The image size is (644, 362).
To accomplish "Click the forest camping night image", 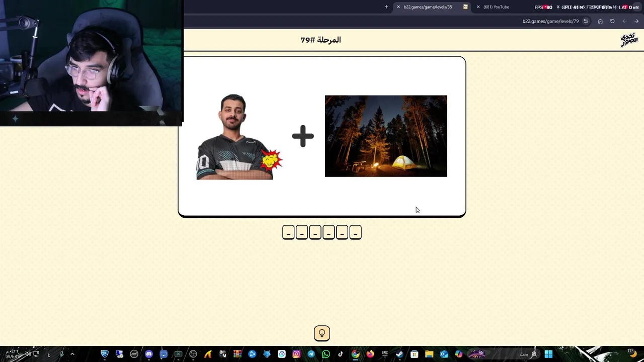I will (386, 136).
